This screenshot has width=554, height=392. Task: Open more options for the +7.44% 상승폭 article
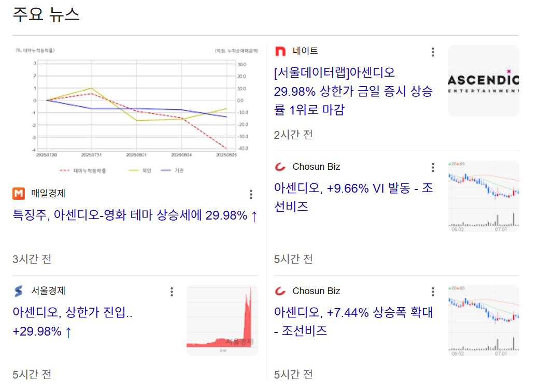[433, 292]
